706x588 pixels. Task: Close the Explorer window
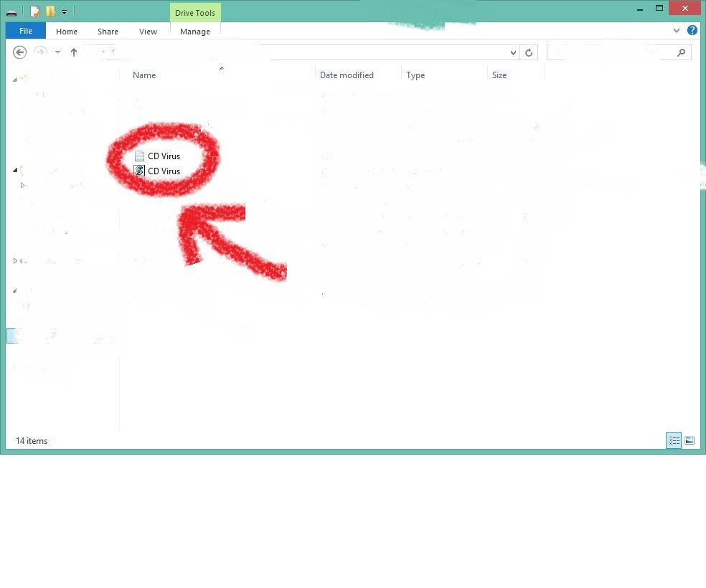tap(685, 8)
